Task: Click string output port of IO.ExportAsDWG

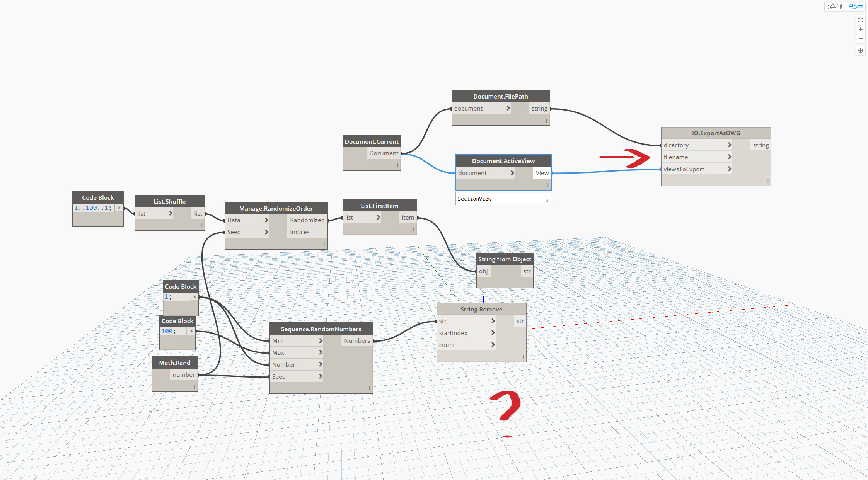Action: click(761, 145)
